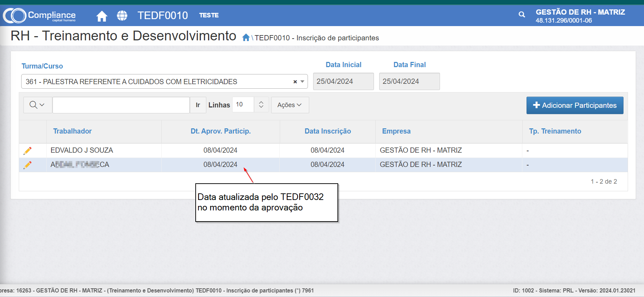Click the Data Inicial field
The height and width of the screenshot is (297, 644).
pyautogui.click(x=343, y=81)
